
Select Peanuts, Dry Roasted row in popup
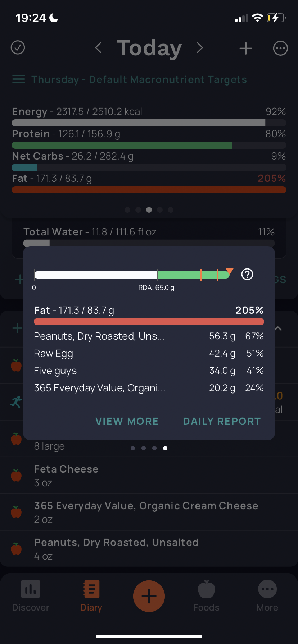click(x=149, y=336)
